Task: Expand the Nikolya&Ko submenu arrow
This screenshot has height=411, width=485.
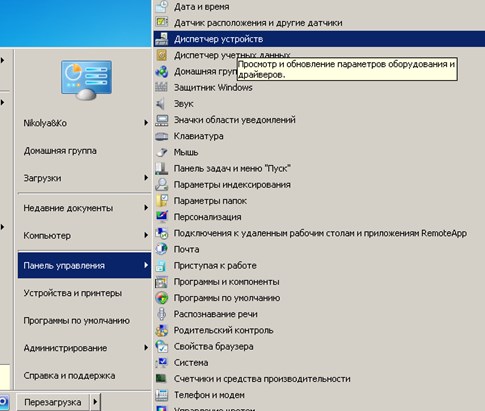Action: coord(146,123)
